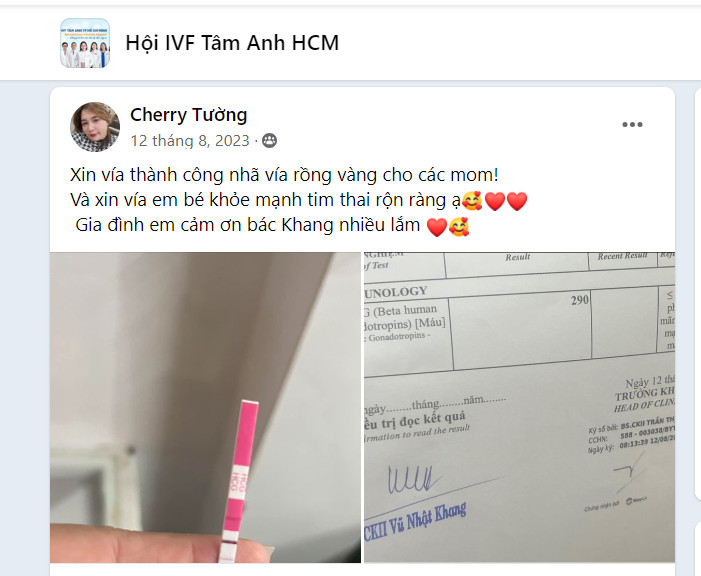
Task: Open Cherry Tường's profile name link
Action: 189,115
